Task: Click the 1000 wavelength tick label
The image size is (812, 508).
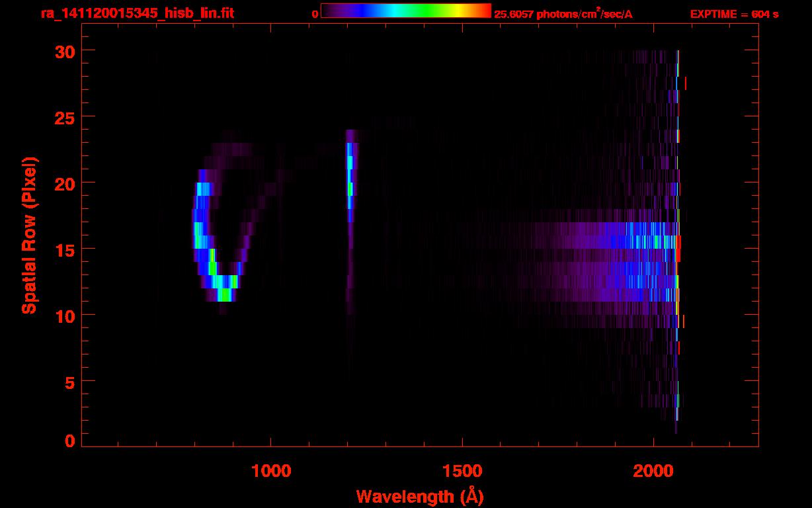Action: 271,471
